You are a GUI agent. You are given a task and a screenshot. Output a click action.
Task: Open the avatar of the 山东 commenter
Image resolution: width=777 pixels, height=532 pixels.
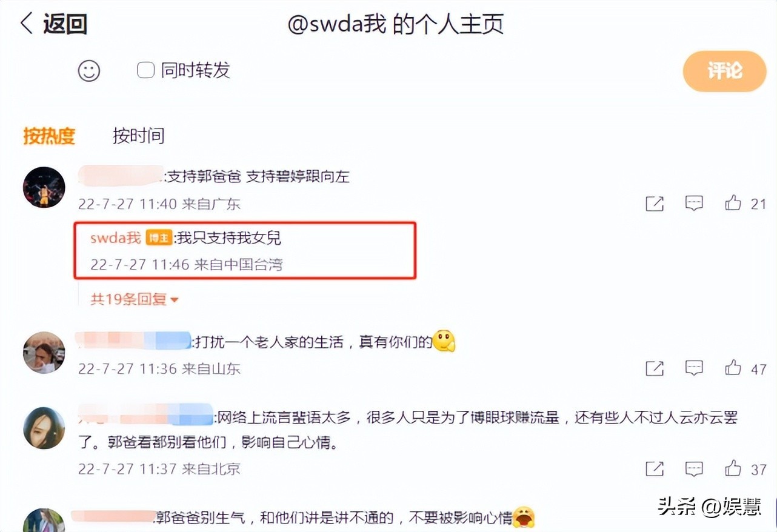[x=44, y=353]
